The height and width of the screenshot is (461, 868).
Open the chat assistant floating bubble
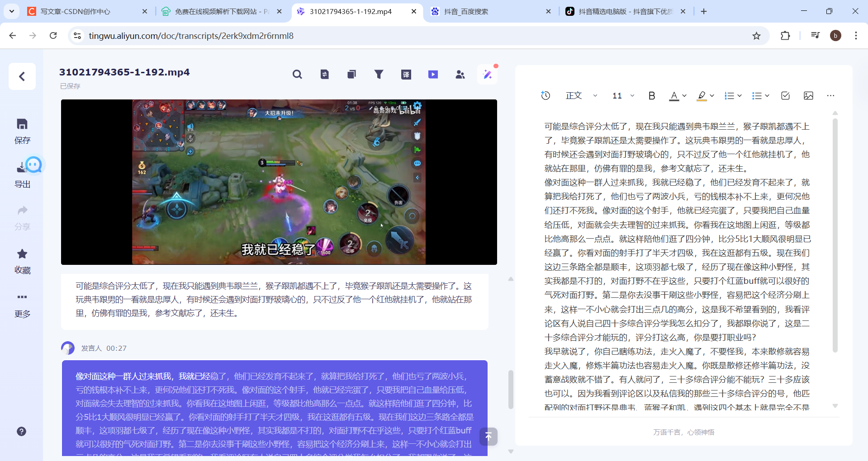pos(33,165)
